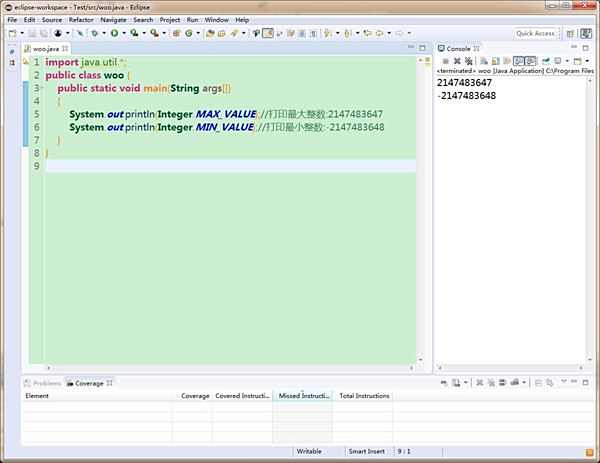Switch to the Problems tab
The width and height of the screenshot is (600, 463).
[x=43, y=383]
